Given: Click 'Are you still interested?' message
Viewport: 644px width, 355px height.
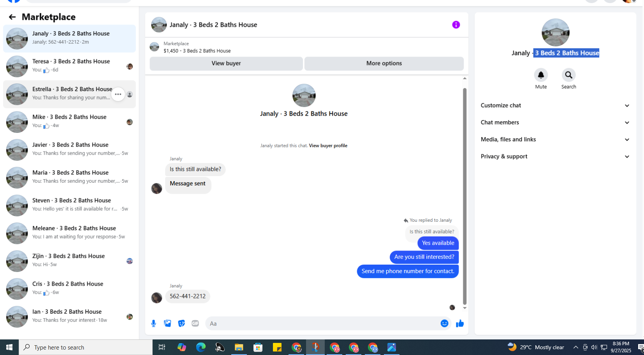Looking at the screenshot, I should pos(424,257).
